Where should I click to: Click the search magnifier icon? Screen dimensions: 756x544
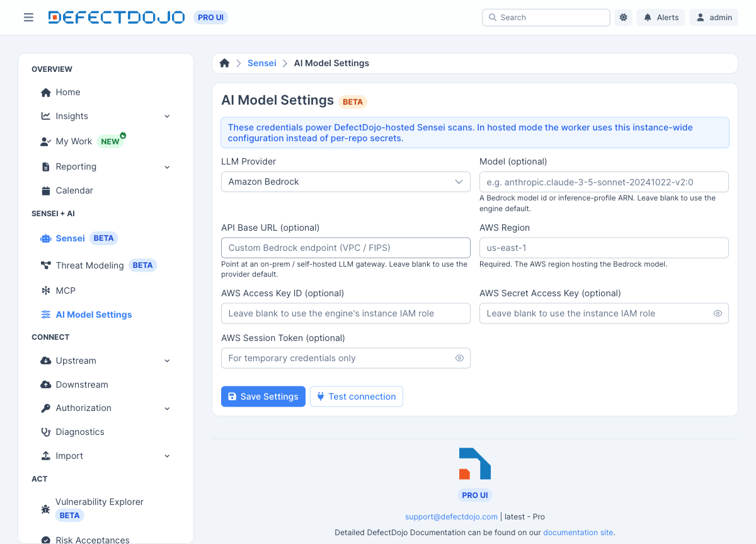492,18
